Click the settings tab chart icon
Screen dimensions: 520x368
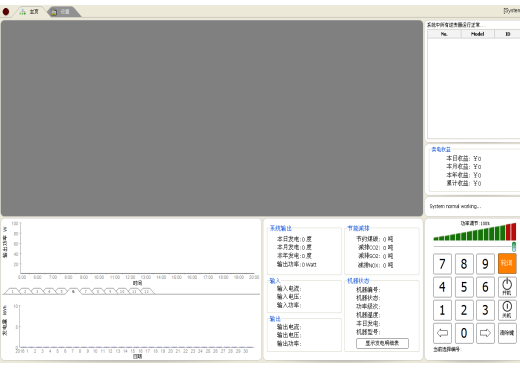coord(54,12)
